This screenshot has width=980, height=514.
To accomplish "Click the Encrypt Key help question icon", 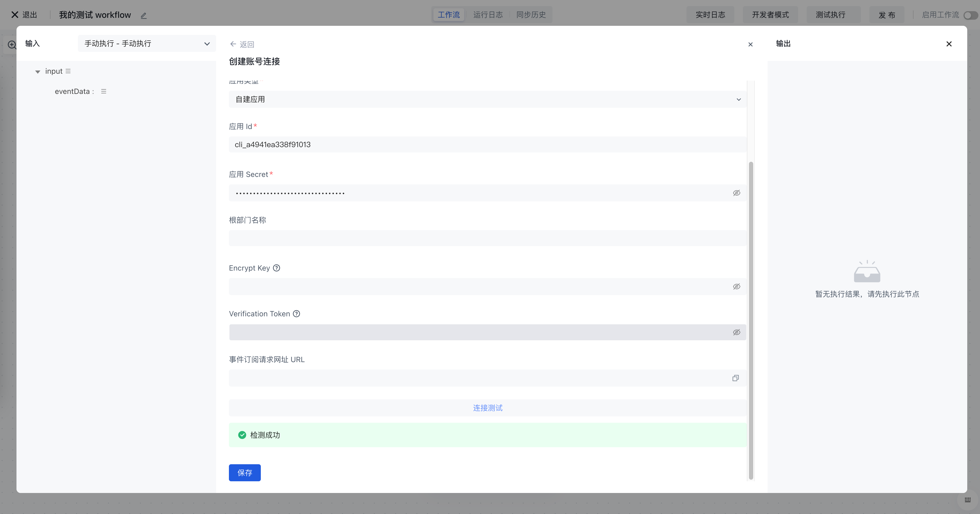I will click(277, 268).
